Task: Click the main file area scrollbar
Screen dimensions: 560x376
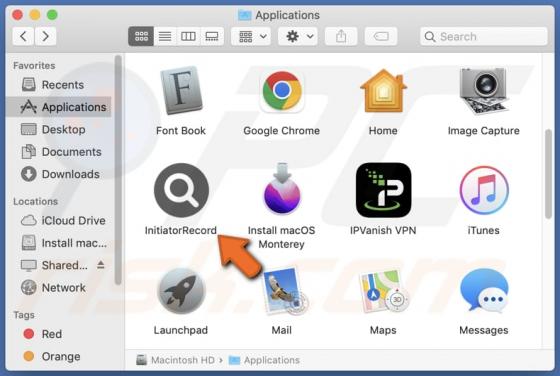Action: (549, 174)
